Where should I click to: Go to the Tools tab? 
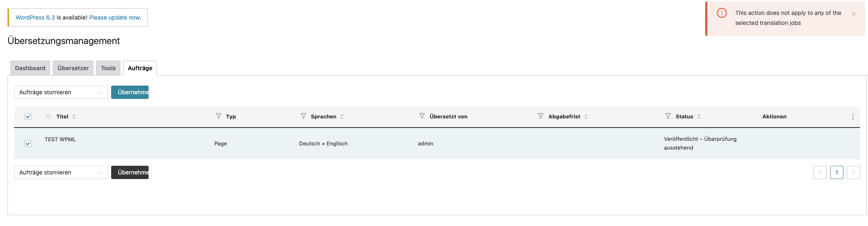[108, 68]
